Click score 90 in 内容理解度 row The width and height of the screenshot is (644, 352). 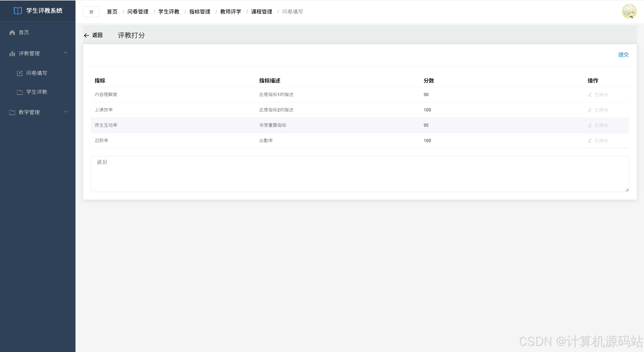coord(426,95)
